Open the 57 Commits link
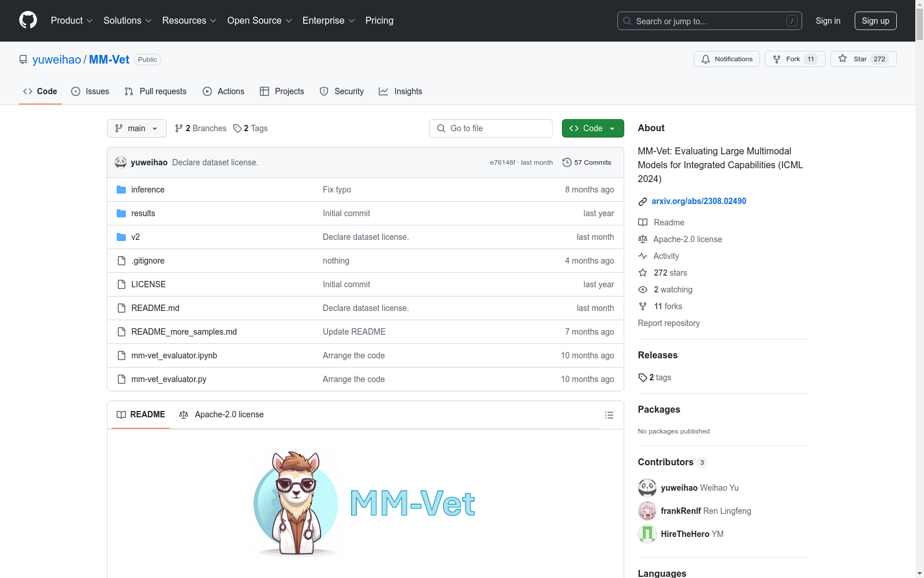 (587, 162)
